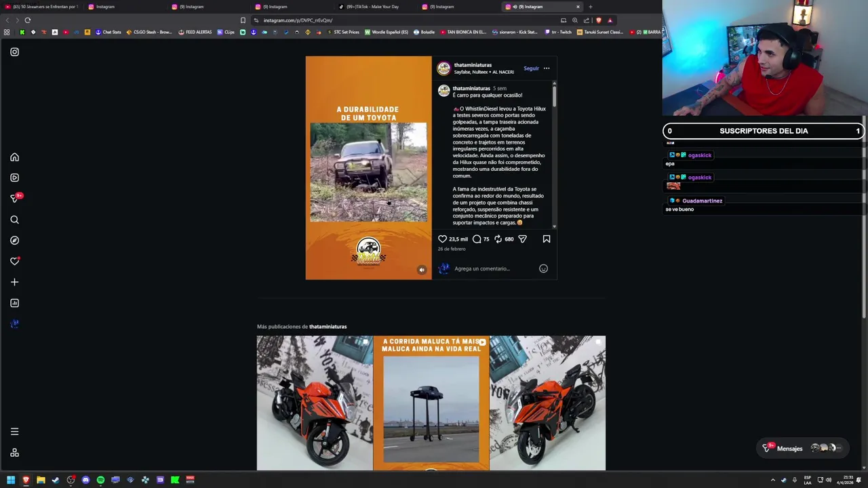This screenshot has width=868, height=488.
Task: Open Reels from Instagram sidebar
Action: click(x=14, y=178)
